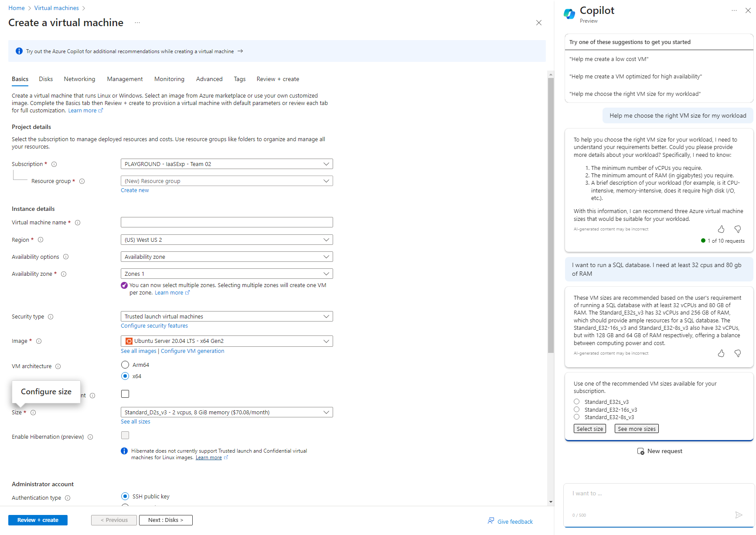The width and height of the screenshot is (756, 535).
Task: Open the Review + create tab
Action: click(278, 79)
